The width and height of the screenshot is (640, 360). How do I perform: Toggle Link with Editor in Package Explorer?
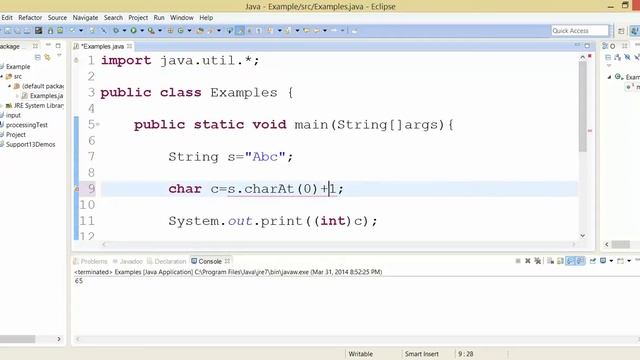pyautogui.click(x=47, y=57)
